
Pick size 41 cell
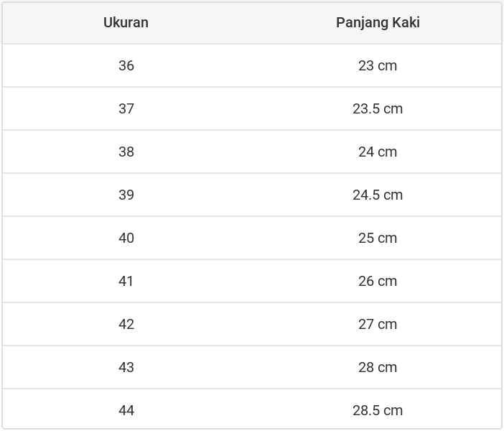126,281
